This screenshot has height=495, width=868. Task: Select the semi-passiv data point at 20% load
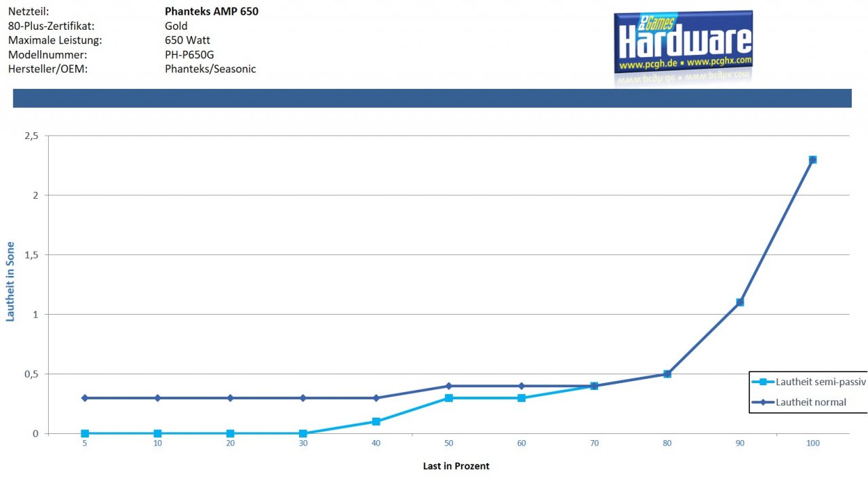[231, 433]
